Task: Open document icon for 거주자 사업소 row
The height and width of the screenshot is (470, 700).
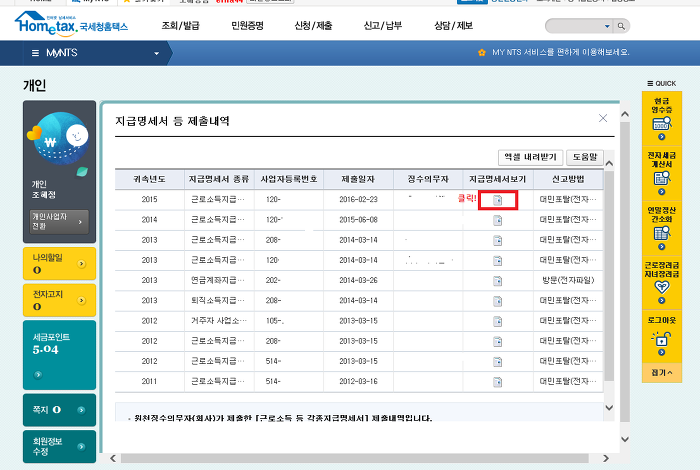Action: (497, 321)
